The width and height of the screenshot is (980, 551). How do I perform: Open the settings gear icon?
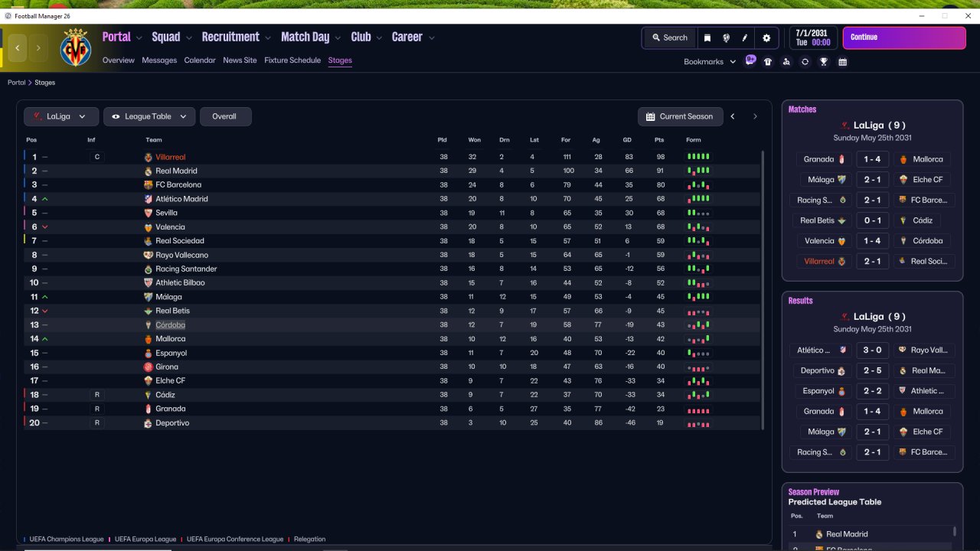coord(766,37)
